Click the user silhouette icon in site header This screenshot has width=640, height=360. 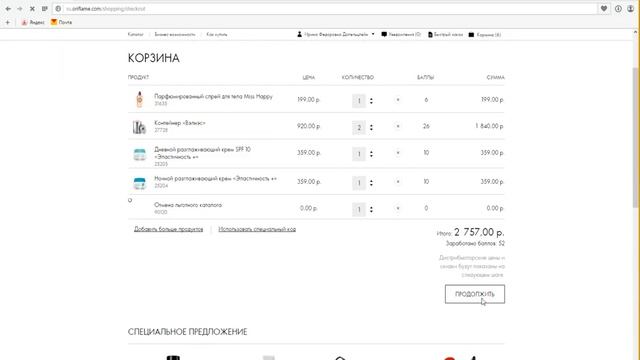tap(300, 35)
